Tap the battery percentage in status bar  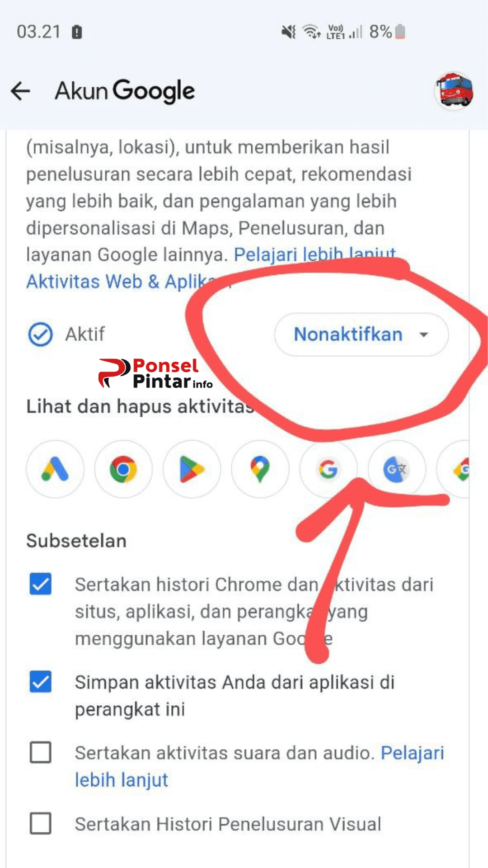pos(380,32)
